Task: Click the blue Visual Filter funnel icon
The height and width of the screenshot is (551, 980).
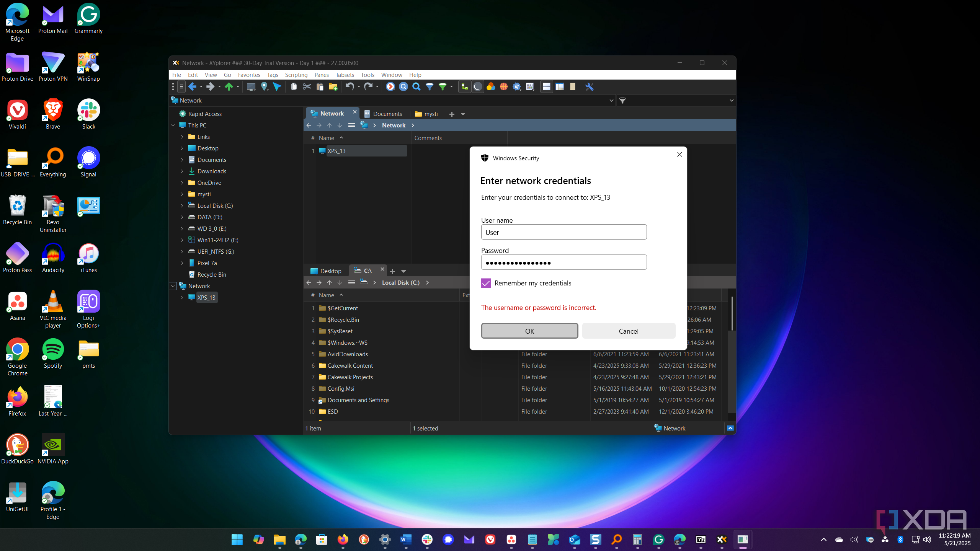Action: [x=430, y=87]
